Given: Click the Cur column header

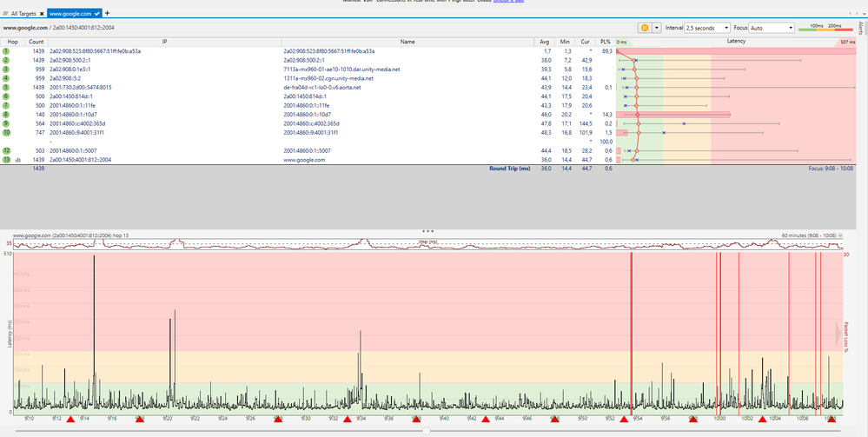Looking at the screenshot, I should click(x=585, y=42).
